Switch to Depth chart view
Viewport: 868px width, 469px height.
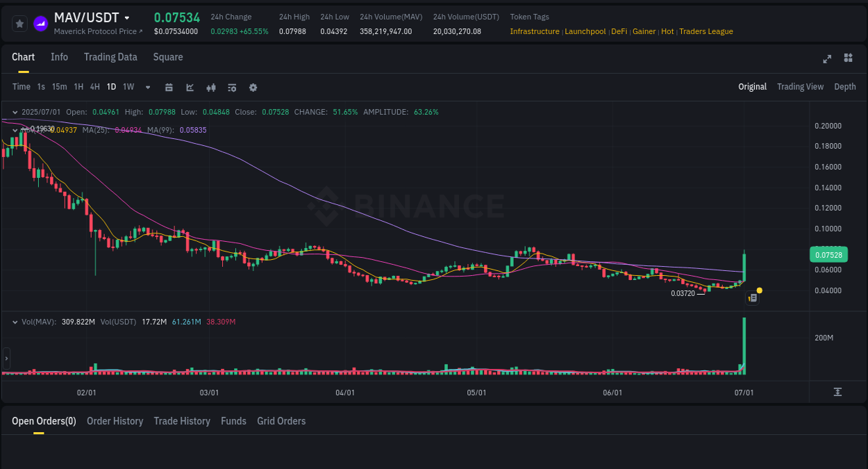845,87
